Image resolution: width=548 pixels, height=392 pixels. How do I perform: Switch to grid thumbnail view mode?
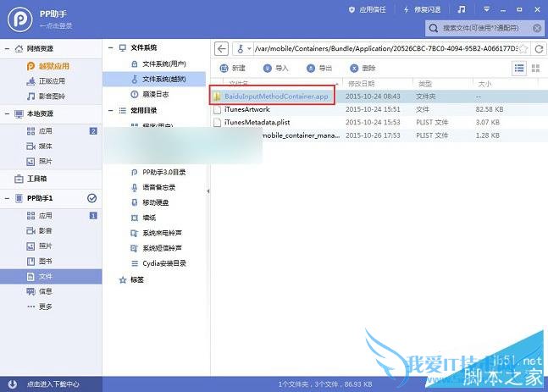pyautogui.click(x=535, y=68)
